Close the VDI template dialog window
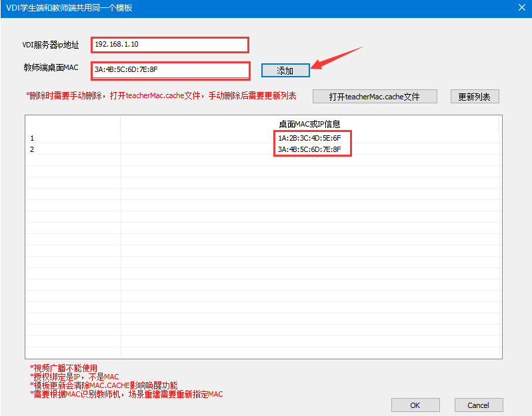532x416 pixels. pyautogui.click(x=521, y=7)
